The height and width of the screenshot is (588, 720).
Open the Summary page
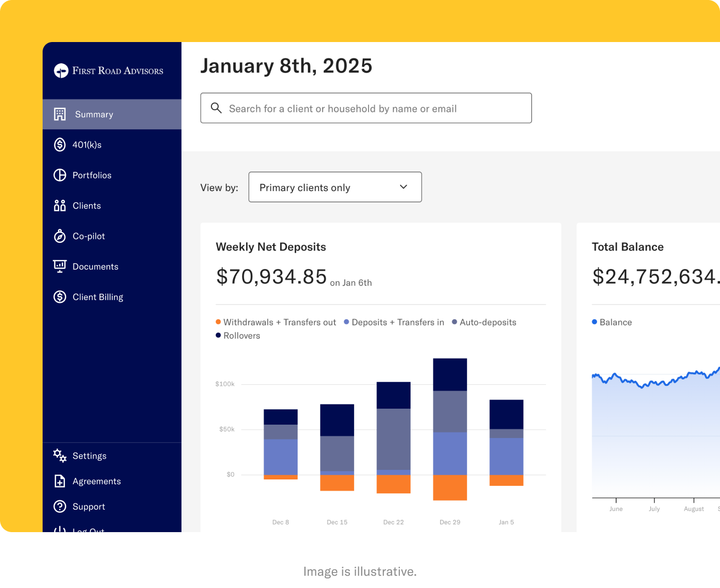point(112,114)
